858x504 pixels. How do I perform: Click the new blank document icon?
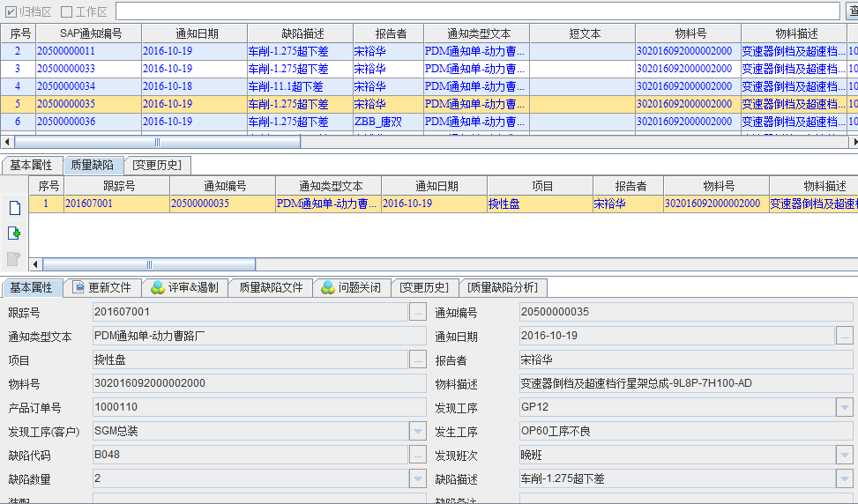click(14, 208)
